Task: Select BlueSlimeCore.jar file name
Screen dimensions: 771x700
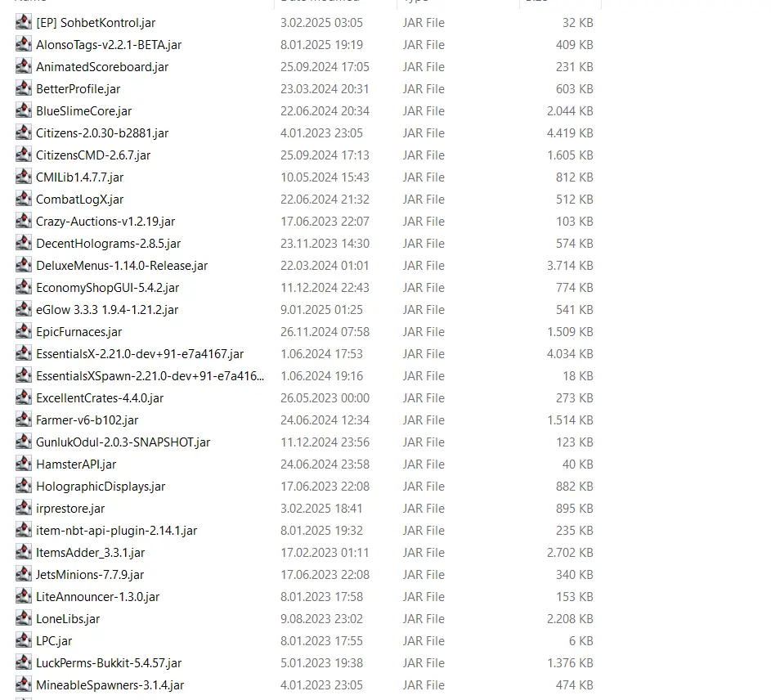Action: 84,111
